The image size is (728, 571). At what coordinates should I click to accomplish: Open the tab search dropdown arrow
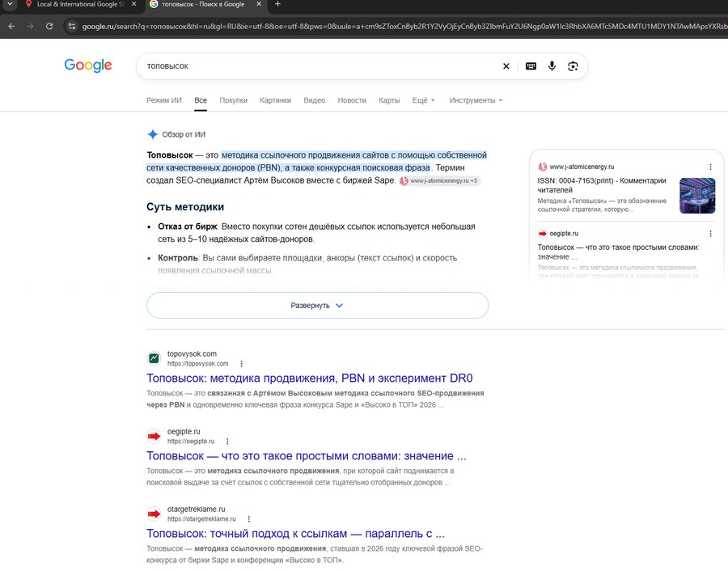tap(9, 4)
